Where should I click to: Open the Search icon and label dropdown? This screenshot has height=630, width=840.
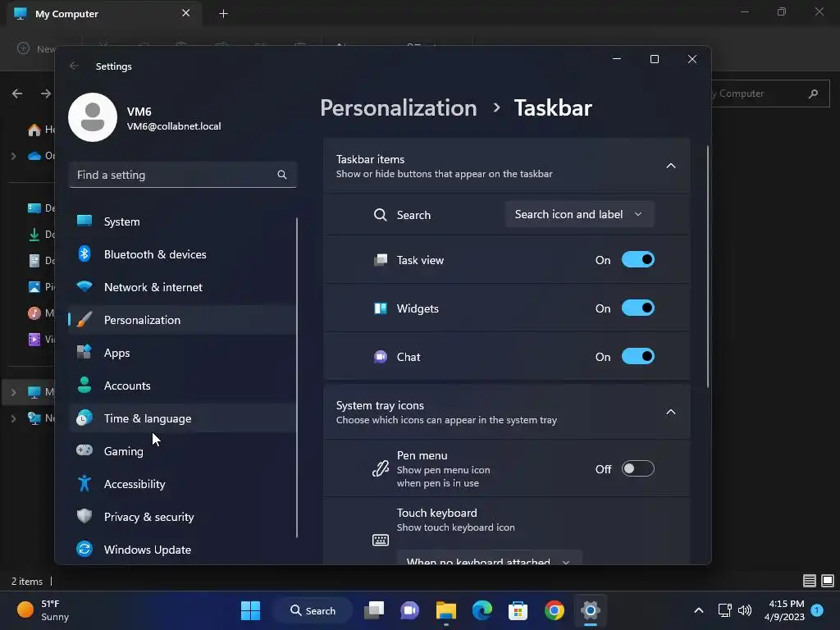[579, 214]
